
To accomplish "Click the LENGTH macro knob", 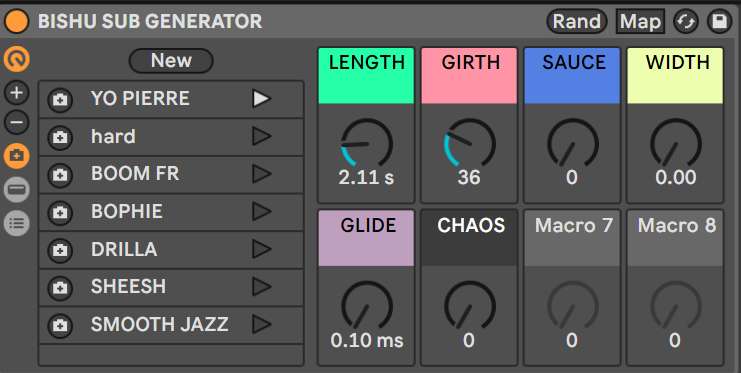I will (x=367, y=143).
